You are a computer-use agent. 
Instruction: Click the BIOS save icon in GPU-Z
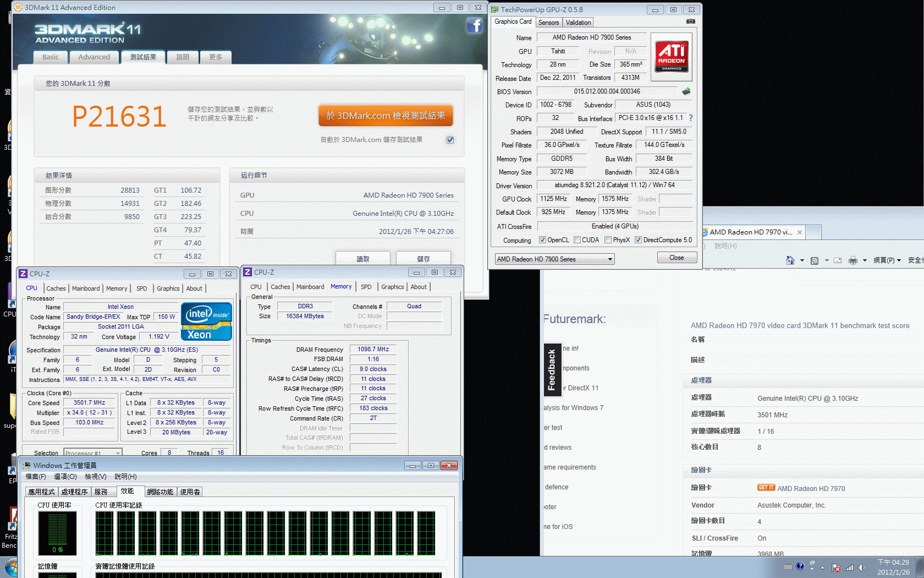pos(686,91)
